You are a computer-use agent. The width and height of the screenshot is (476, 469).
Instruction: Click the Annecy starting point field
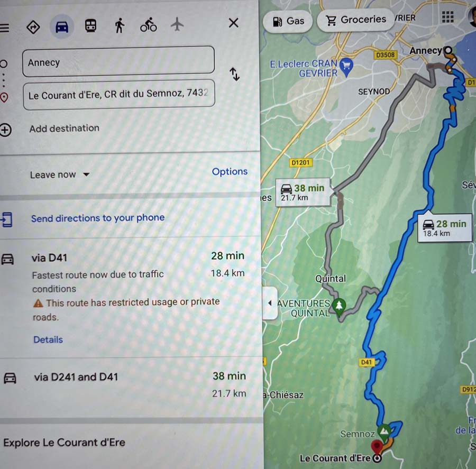[x=118, y=61]
